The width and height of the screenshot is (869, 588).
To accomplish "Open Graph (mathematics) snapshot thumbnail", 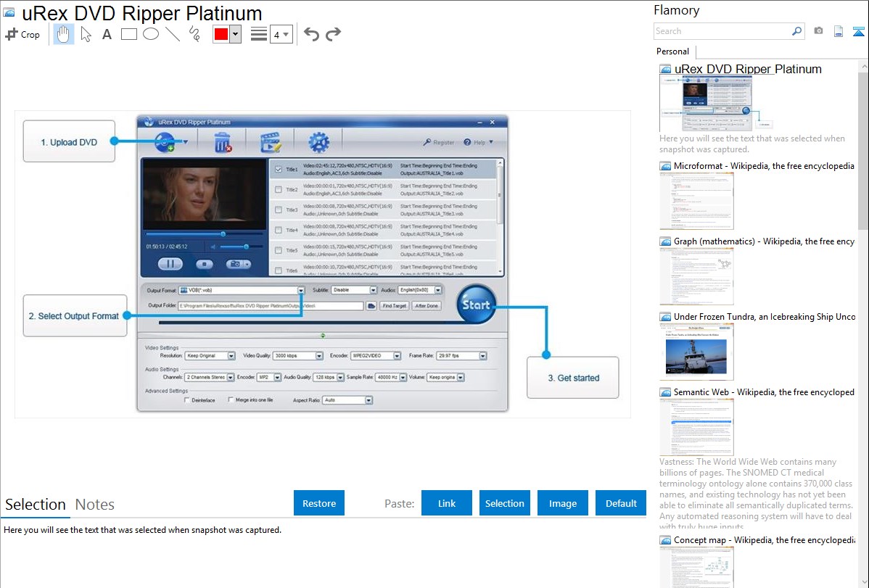I will (x=696, y=276).
